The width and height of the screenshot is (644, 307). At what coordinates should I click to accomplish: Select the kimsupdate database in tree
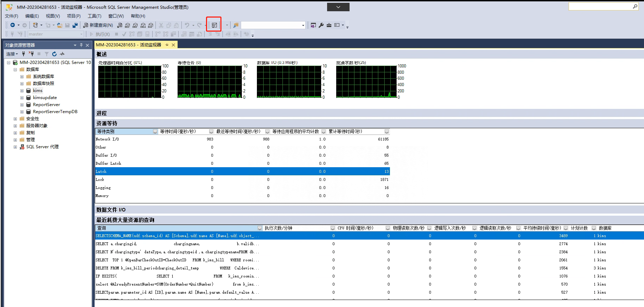(45, 98)
